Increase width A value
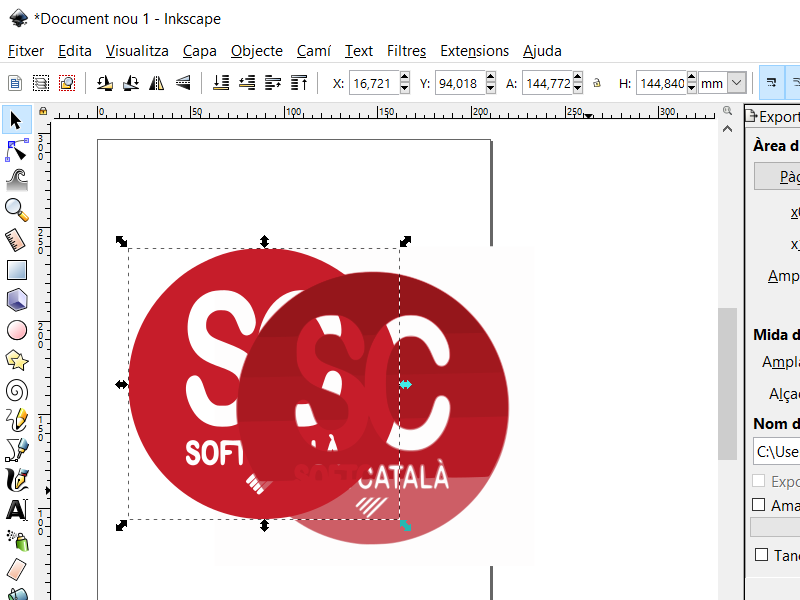The width and height of the screenshot is (800, 600). (578, 78)
